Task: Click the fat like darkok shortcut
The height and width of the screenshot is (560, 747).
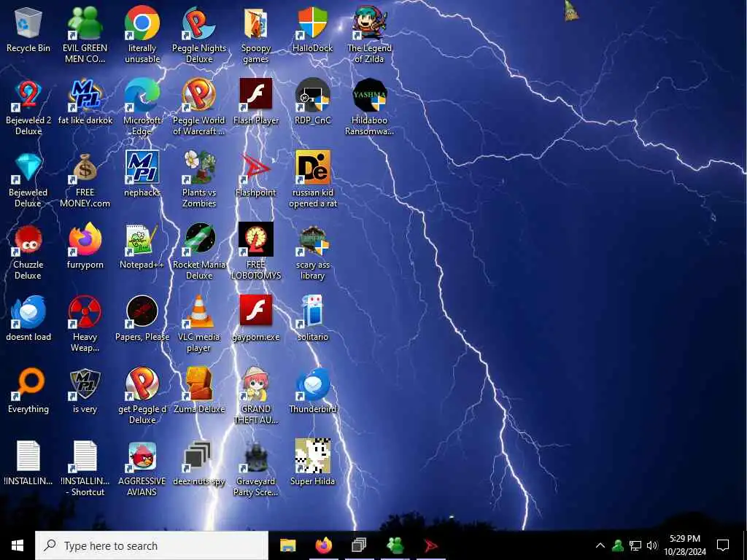Action: click(x=85, y=95)
